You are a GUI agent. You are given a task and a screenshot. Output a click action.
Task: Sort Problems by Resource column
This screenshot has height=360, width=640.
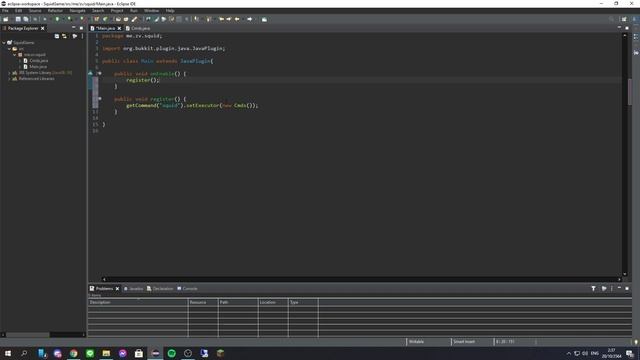[203, 302]
